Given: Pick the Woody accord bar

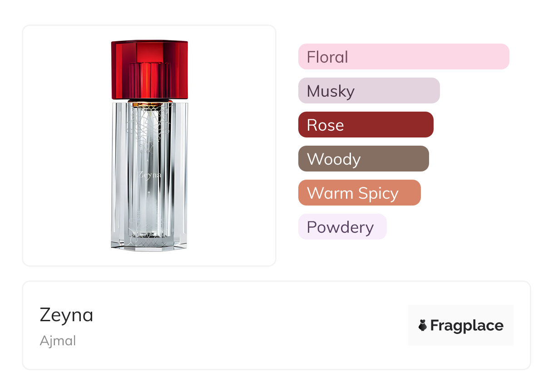Looking at the screenshot, I should [363, 159].
